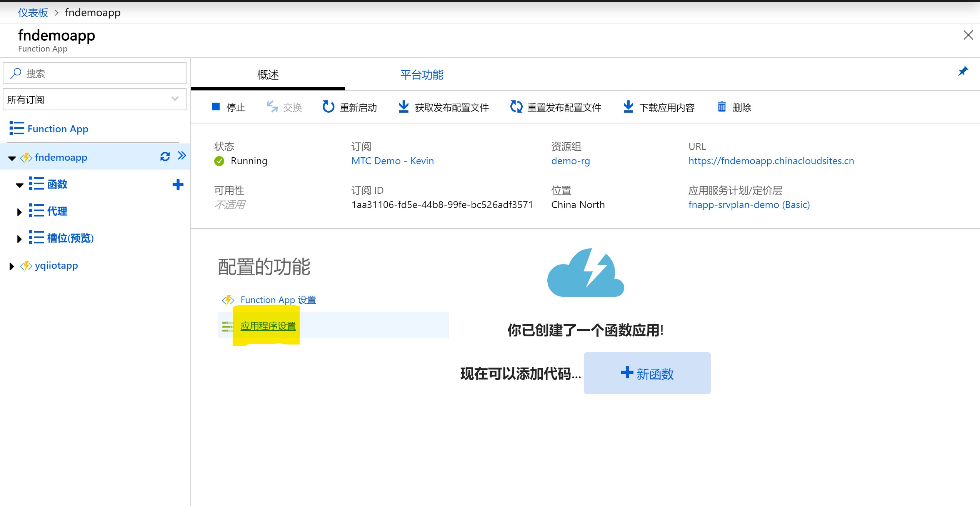Refresh fndemoapp using the circular arrows icon

165,156
